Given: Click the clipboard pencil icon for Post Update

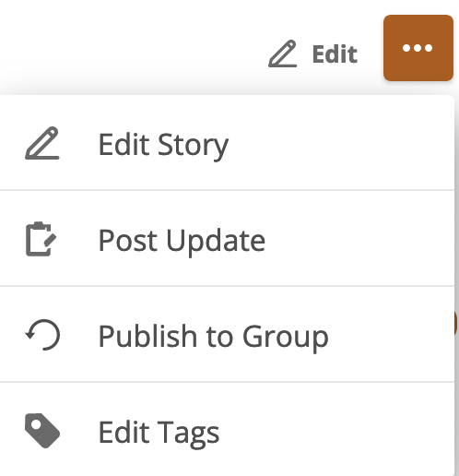Looking at the screenshot, I should coord(41,239).
